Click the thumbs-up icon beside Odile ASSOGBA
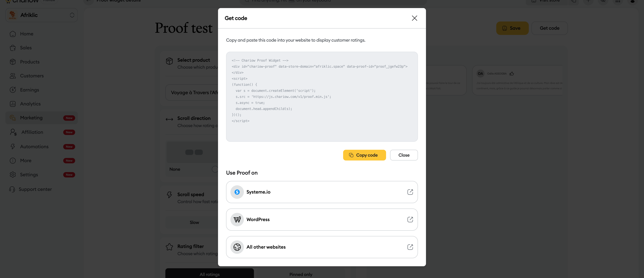This screenshot has width=644, height=278. (512, 74)
